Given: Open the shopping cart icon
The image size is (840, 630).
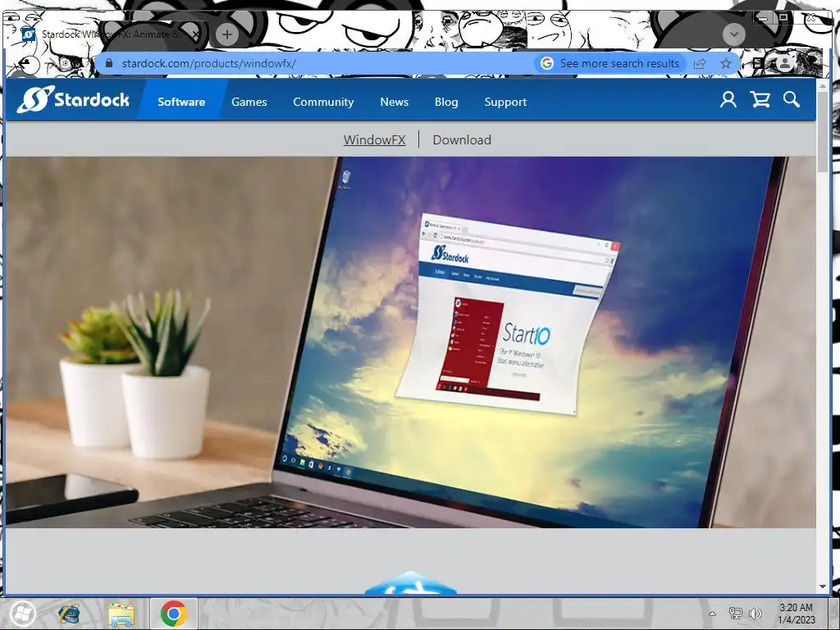Looking at the screenshot, I should coord(760,99).
